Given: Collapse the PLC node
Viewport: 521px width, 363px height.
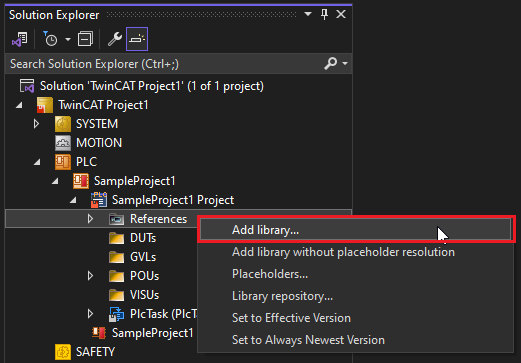Looking at the screenshot, I should [37, 162].
